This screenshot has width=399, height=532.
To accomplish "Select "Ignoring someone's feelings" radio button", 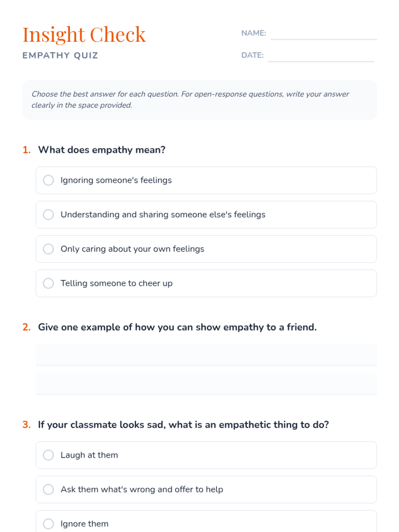I will (x=49, y=180).
